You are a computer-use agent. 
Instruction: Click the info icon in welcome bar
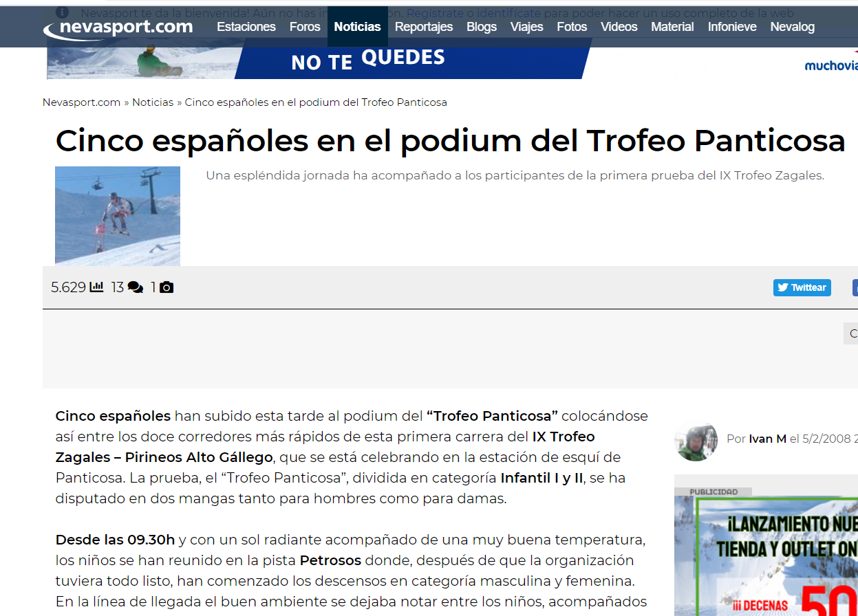point(62,12)
